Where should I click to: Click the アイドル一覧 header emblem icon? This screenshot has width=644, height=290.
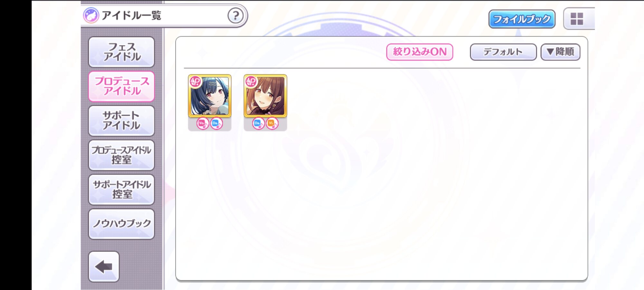(x=91, y=15)
